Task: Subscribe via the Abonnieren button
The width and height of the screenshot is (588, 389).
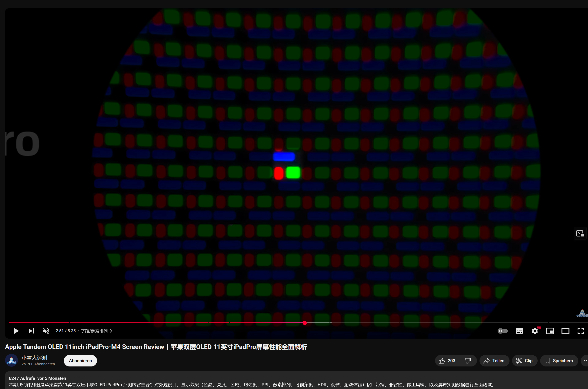Action: click(x=80, y=361)
